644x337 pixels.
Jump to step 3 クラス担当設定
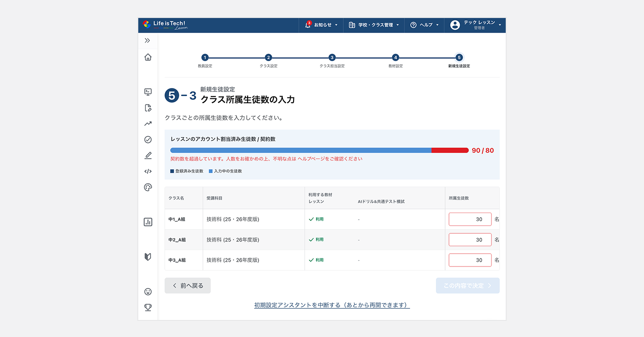coord(332,58)
